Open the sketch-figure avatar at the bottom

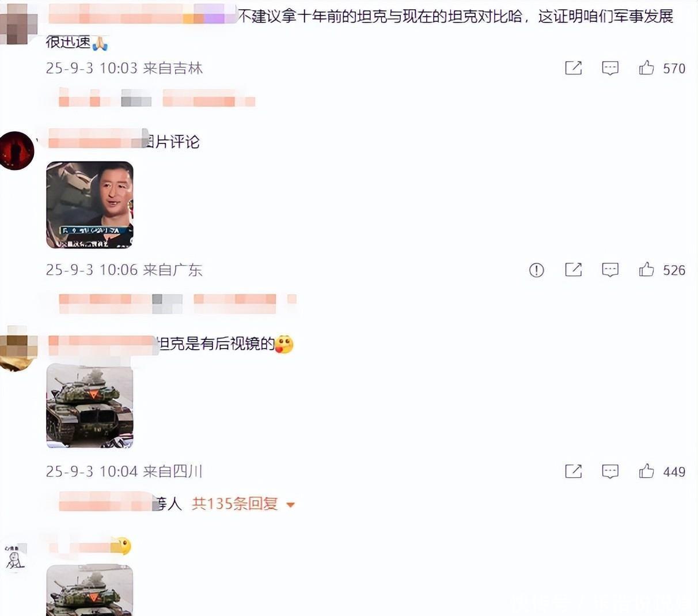[x=14, y=557]
